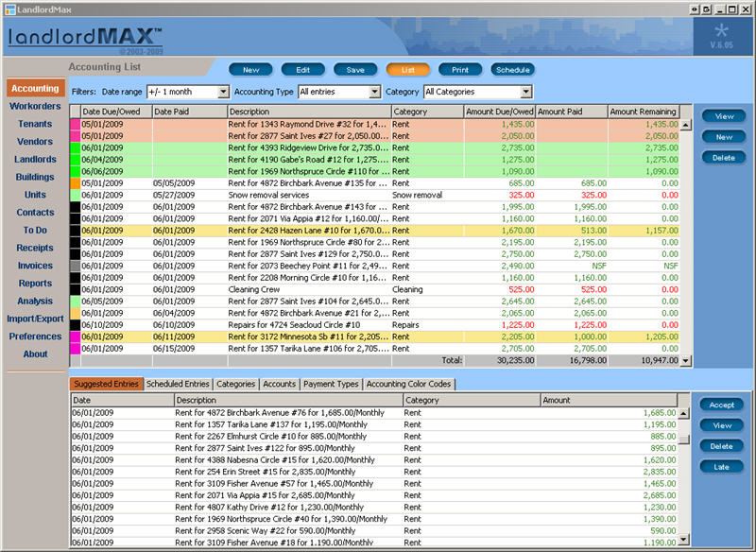
Task: Open the To Do section
Action: [35, 230]
